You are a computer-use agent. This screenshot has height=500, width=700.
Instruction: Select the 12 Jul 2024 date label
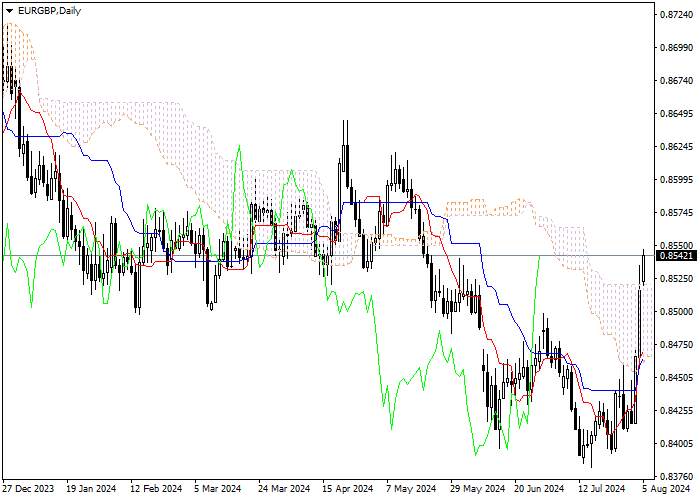click(x=602, y=488)
